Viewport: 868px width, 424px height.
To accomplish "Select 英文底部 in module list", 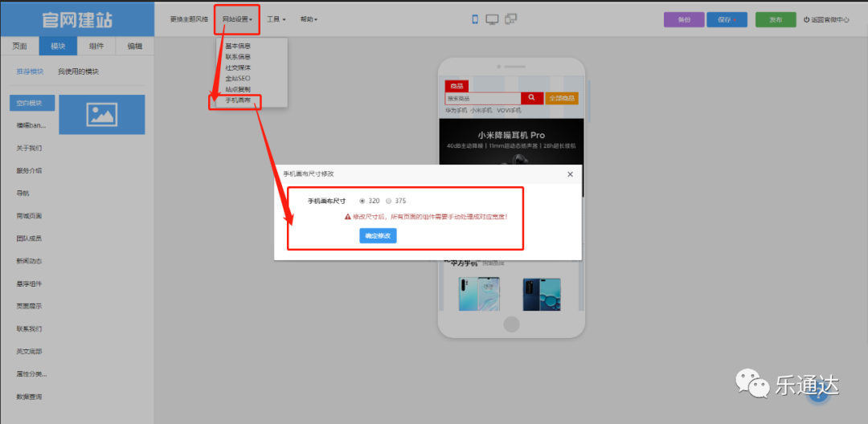I will click(x=29, y=352).
